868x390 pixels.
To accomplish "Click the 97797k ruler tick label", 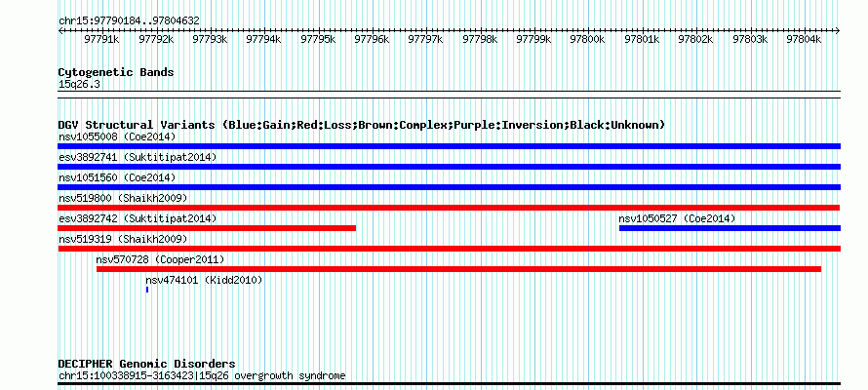I will 425,39.
